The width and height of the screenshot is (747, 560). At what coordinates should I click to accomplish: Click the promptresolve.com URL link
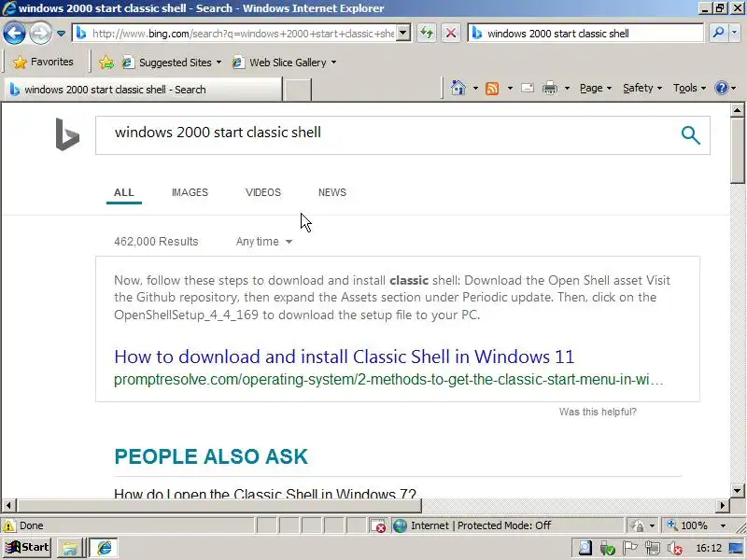point(388,380)
